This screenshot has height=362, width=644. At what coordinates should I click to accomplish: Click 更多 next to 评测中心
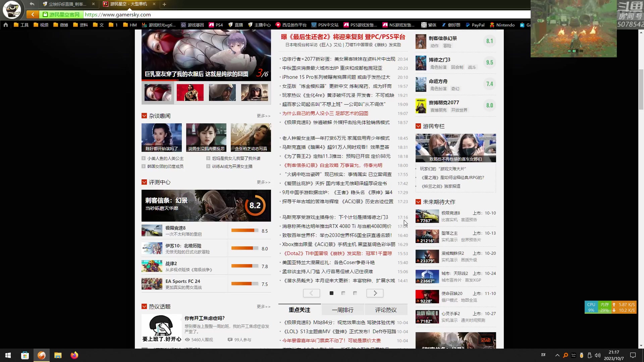coord(263,182)
